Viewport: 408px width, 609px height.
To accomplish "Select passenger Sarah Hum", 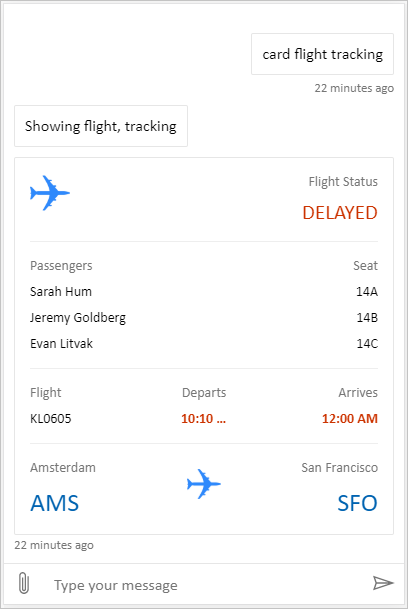I will point(61,292).
